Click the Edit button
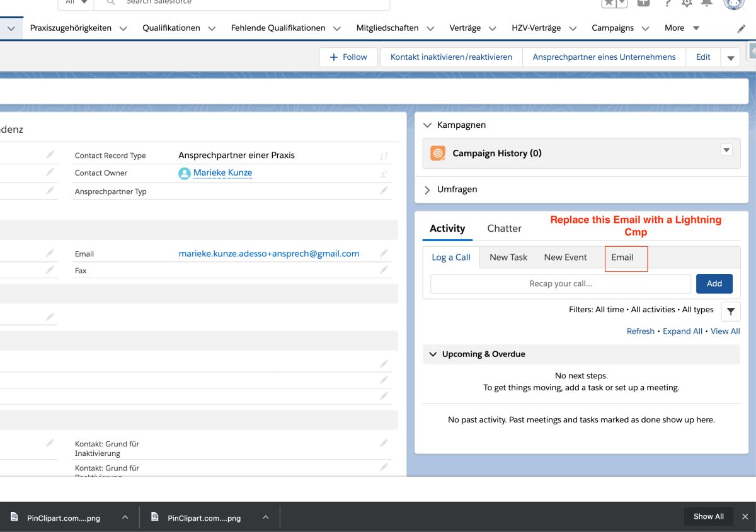This screenshot has width=756, height=532. (x=703, y=57)
